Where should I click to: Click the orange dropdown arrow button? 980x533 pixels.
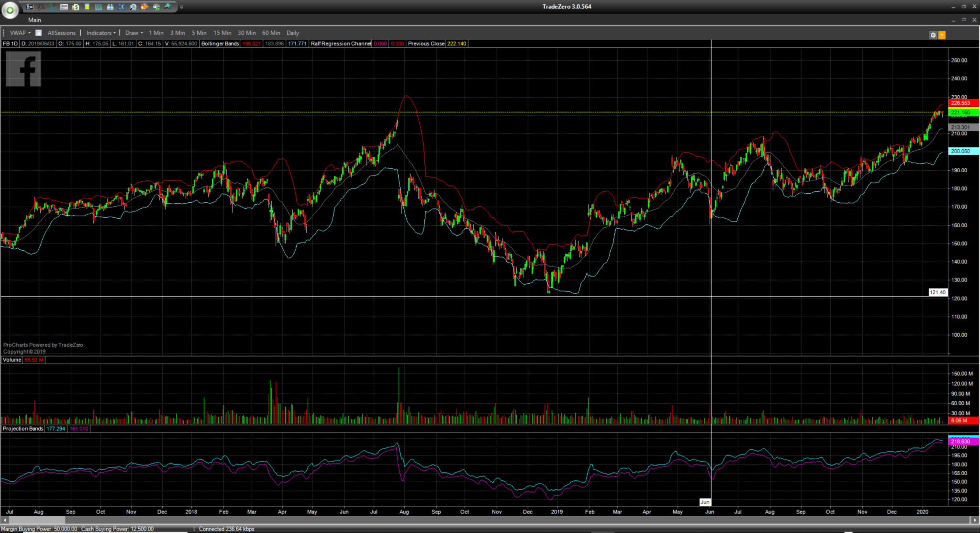942,35
